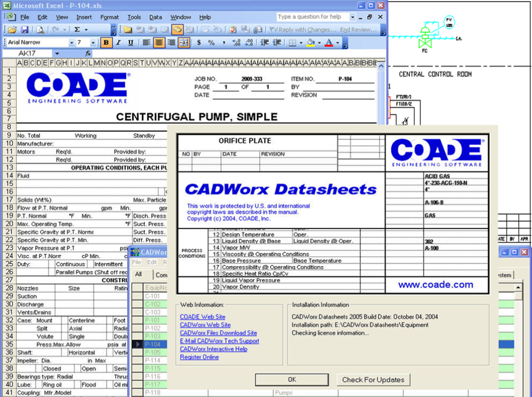Screen dimensions: 532x397
Task: Open the COADE Web Site link
Action: tap(203, 317)
